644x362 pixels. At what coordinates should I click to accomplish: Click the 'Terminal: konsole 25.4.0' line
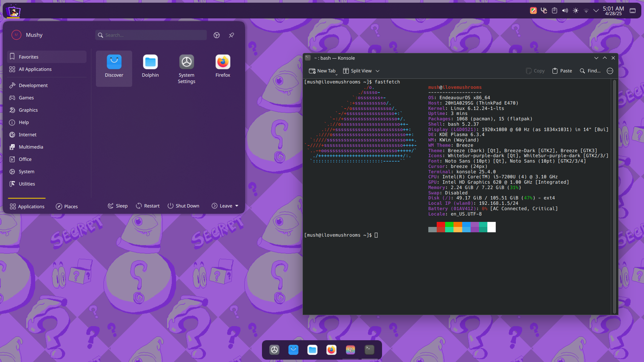[462, 172]
